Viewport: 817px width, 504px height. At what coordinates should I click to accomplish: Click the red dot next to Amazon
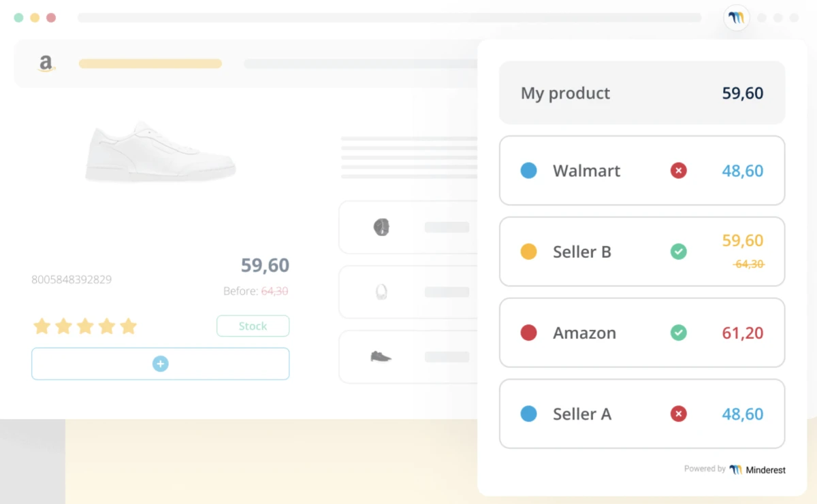(x=528, y=333)
